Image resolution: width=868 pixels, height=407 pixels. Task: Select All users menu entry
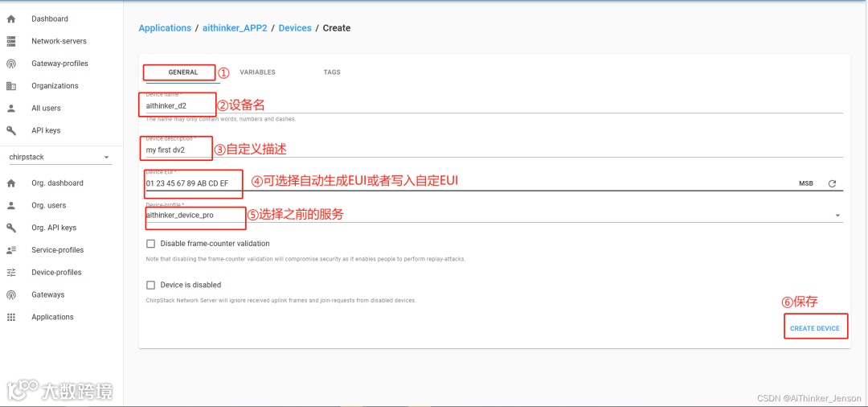46,108
